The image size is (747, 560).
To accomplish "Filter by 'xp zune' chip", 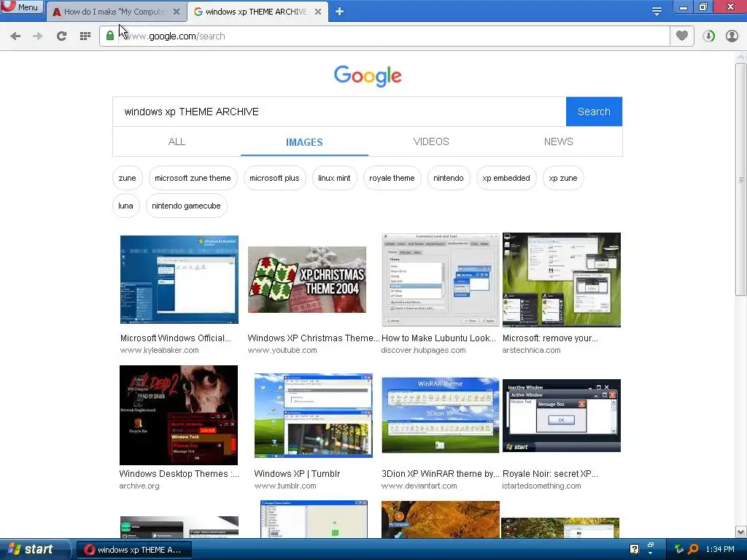I will click(562, 178).
